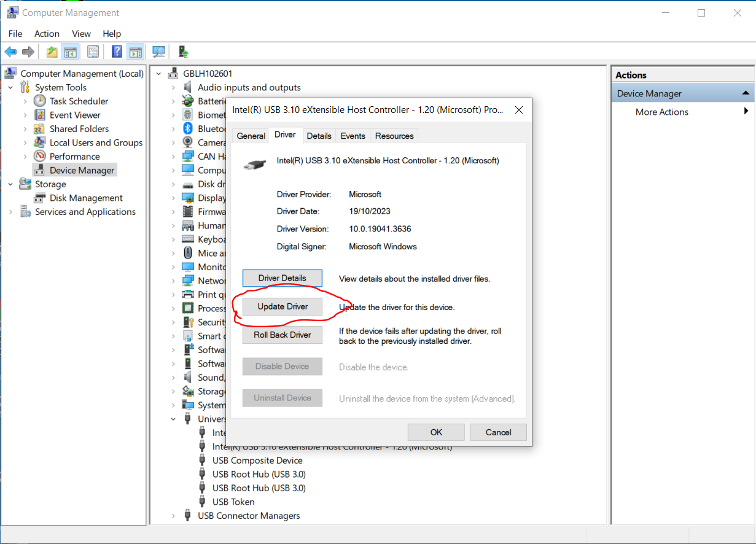Expand the USB Connector Managers category
This screenshot has height=544, width=756.
pyautogui.click(x=173, y=516)
